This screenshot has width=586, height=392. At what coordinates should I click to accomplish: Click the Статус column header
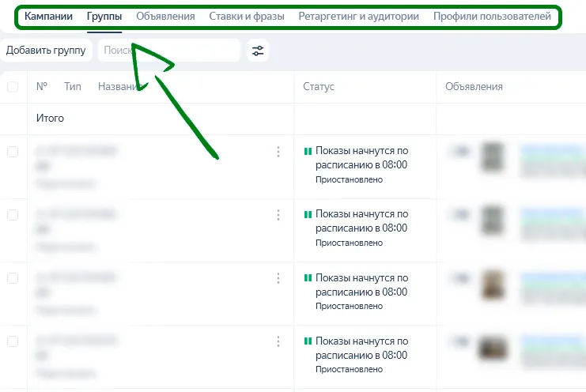(x=319, y=87)
